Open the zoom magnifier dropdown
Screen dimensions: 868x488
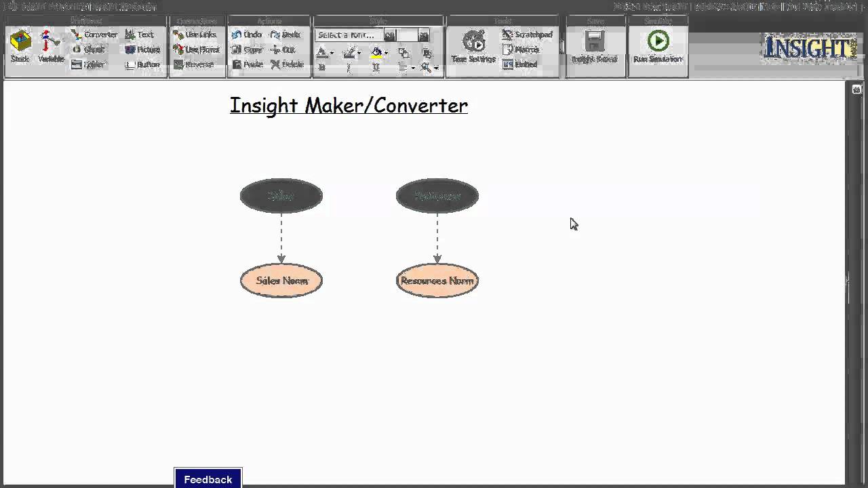pyautogui.click(x=429, y=67)
